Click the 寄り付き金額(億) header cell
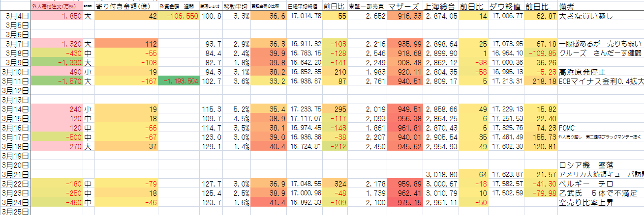 coord(125,7)
